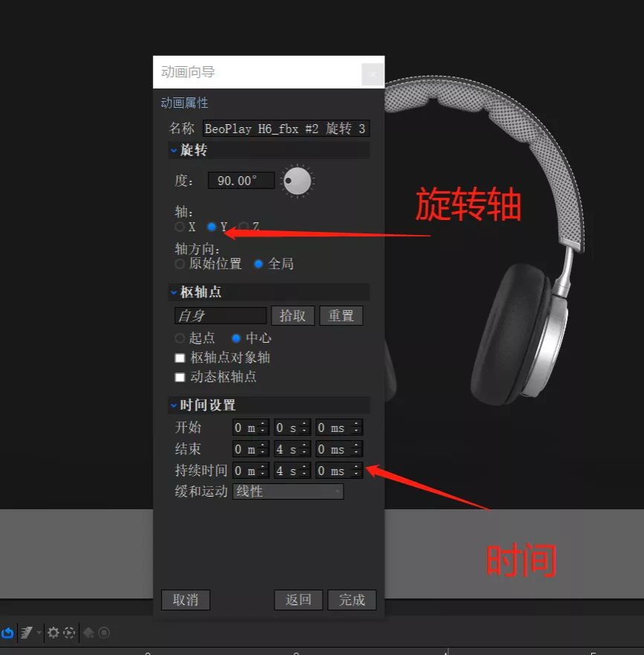Choose 全局 axis orientation
Viewport: 644px width, 655px height.
click(x=258, y=264)
